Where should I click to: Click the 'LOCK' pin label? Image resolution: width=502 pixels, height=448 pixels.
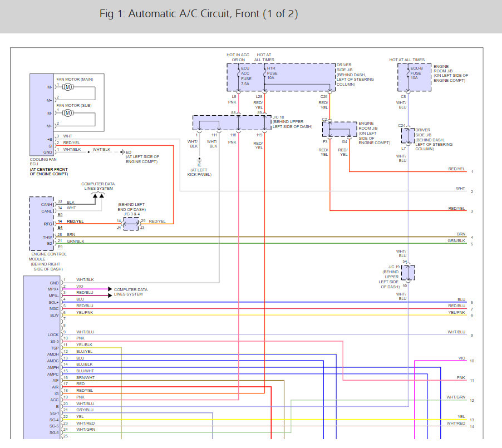pyautogui.click(x=53, y=334)
